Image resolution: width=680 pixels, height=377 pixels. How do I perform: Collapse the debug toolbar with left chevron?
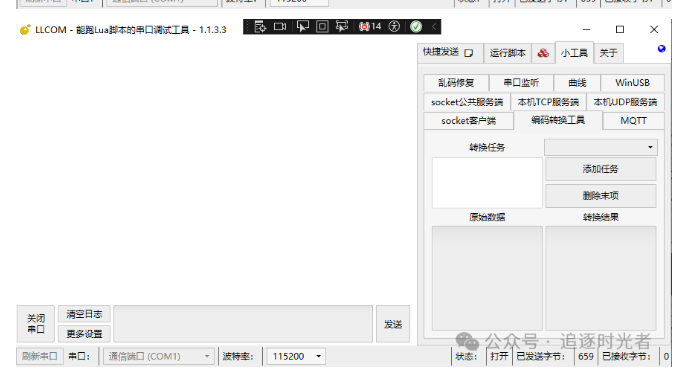coord(434,27)
